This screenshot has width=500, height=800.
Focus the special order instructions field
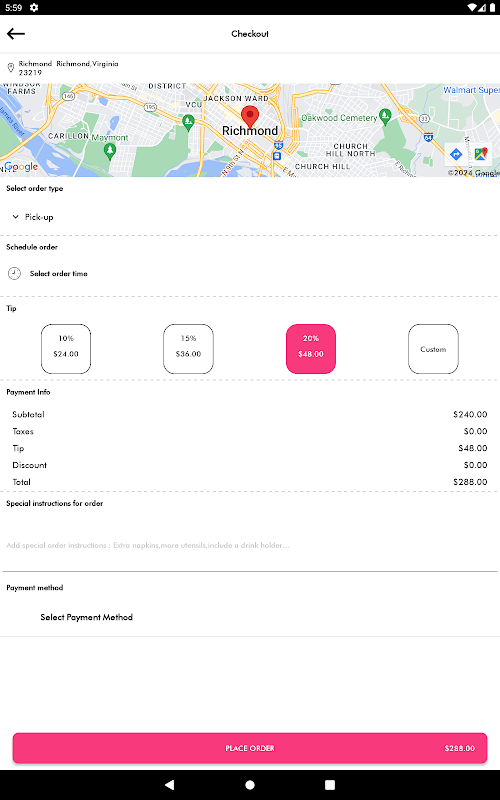(x=250, y=545)
